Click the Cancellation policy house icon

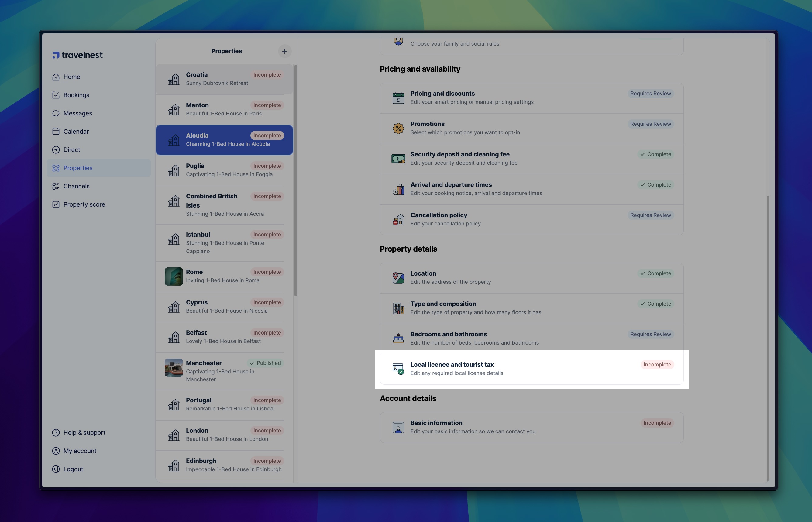398,220
